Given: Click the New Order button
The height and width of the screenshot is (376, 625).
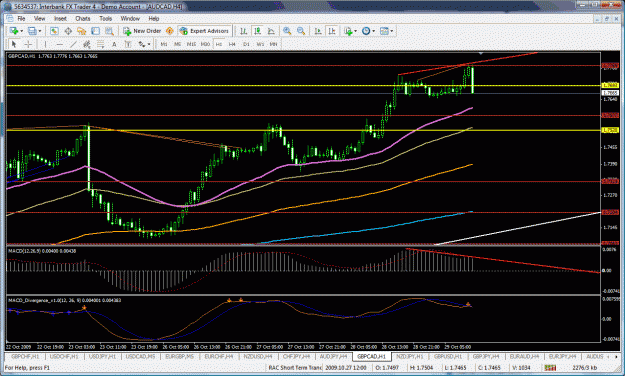Looking at the screenshot, I should coord(142,31).
